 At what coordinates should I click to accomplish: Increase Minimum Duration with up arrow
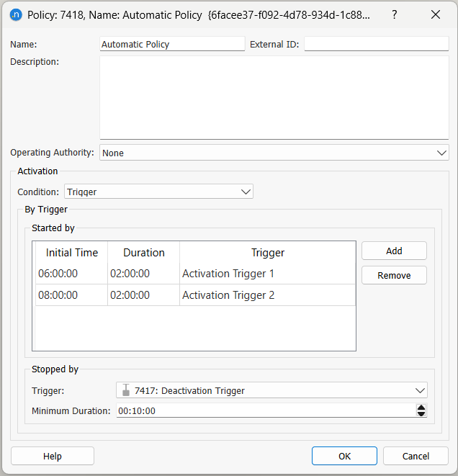(421, 408)
